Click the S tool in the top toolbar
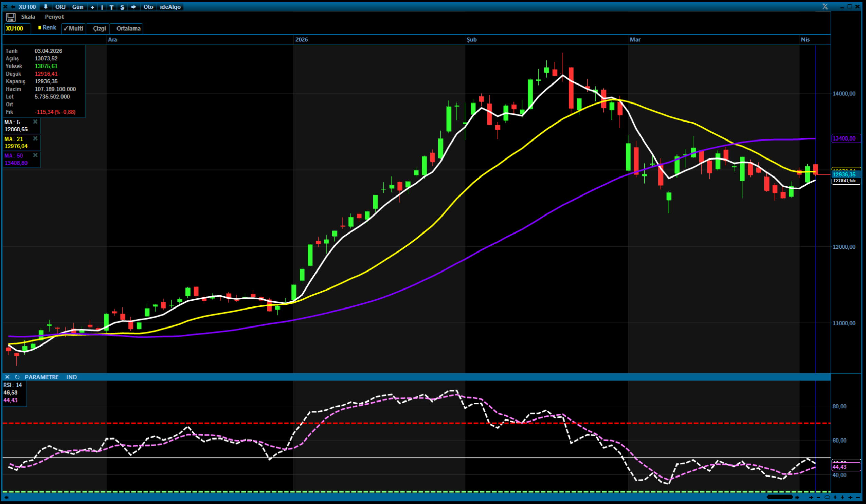Image resolution: width=866 pixels, height=504 pixels. pos(122,7)
